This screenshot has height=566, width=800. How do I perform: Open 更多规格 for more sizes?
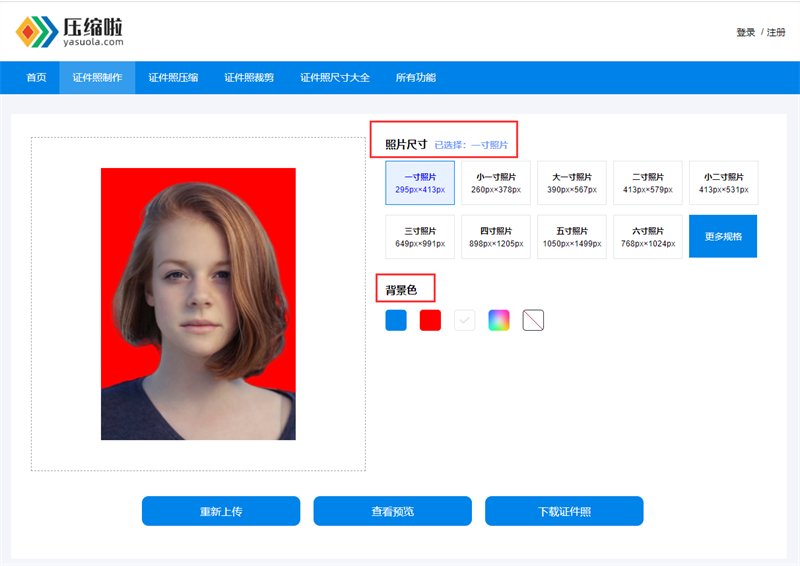tap(723, 236)
